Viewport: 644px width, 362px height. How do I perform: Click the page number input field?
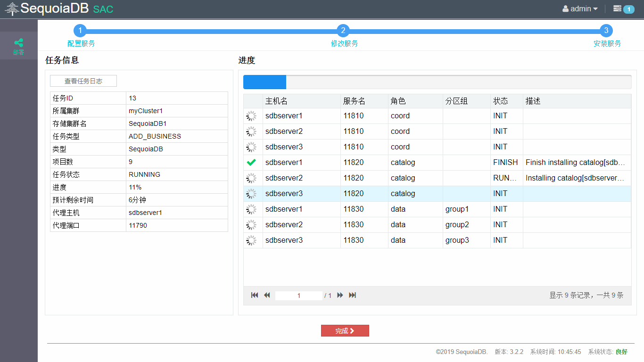point(299,296)
